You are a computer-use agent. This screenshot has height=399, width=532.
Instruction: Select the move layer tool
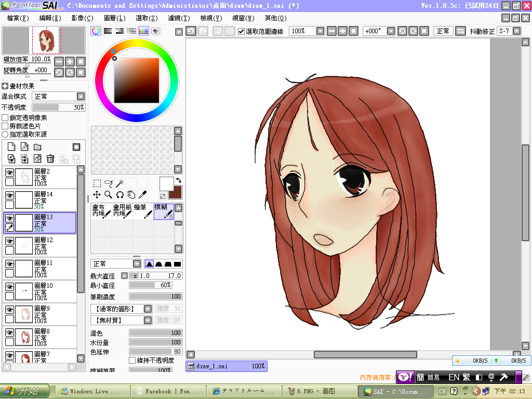click(x=97, y=195)
